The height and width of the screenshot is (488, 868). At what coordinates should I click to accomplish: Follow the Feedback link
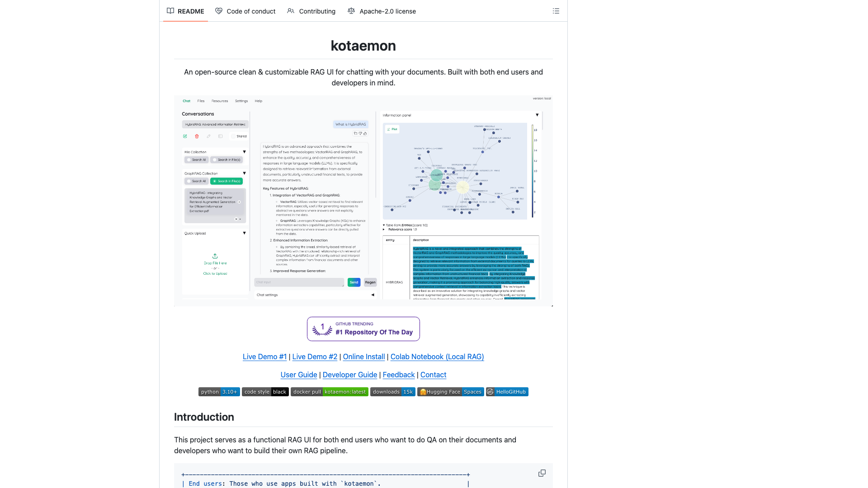pos(399,375)
